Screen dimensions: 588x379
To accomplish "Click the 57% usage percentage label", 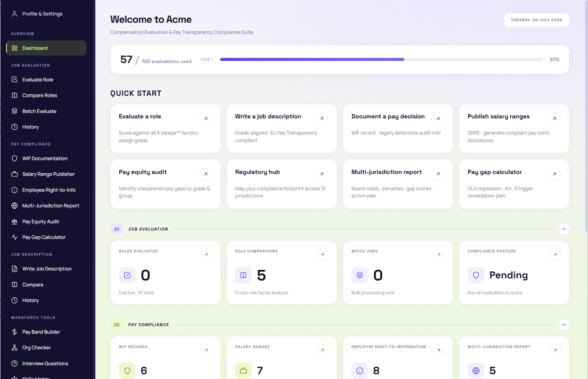I will [554, 60].
